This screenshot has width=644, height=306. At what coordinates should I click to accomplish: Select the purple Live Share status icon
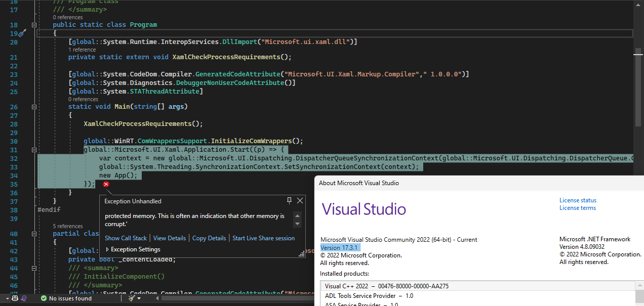coord(24,298)
